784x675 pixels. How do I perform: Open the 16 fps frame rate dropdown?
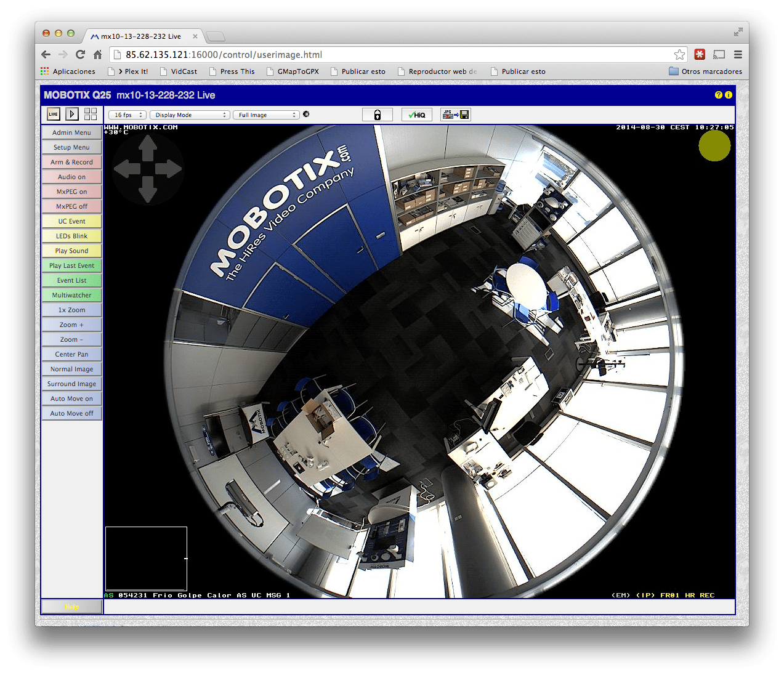click(x=126, y=115)
